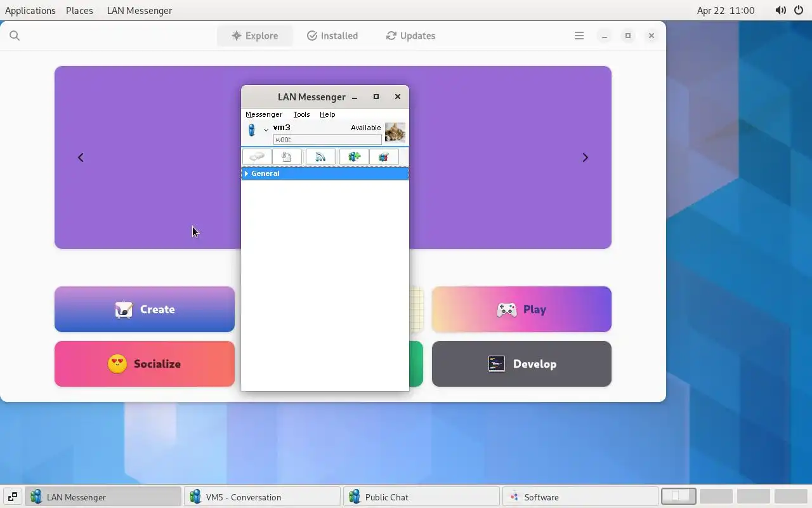Screen dimensions: 812x508
Task: Click the w00t note input field
Action: coord(327,140)
